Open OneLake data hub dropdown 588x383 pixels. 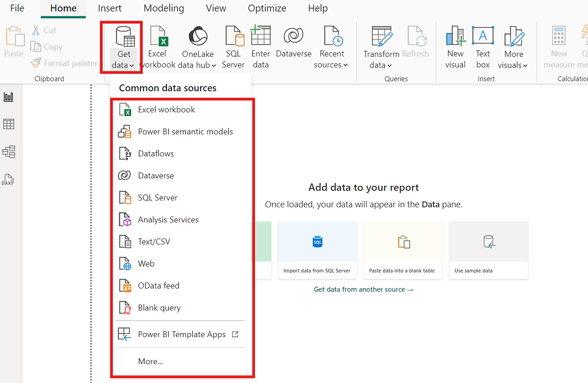[197, 47]
